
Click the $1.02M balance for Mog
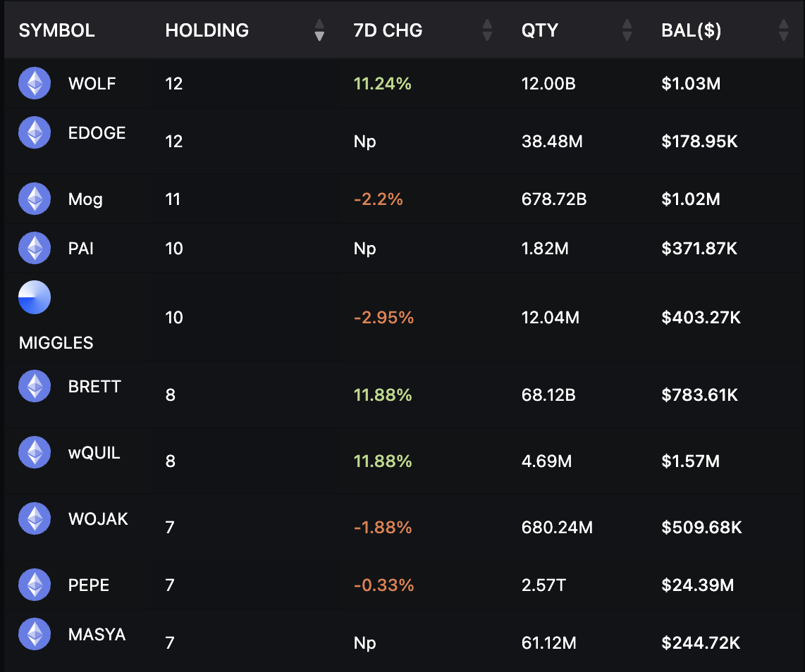click(691, 199)
